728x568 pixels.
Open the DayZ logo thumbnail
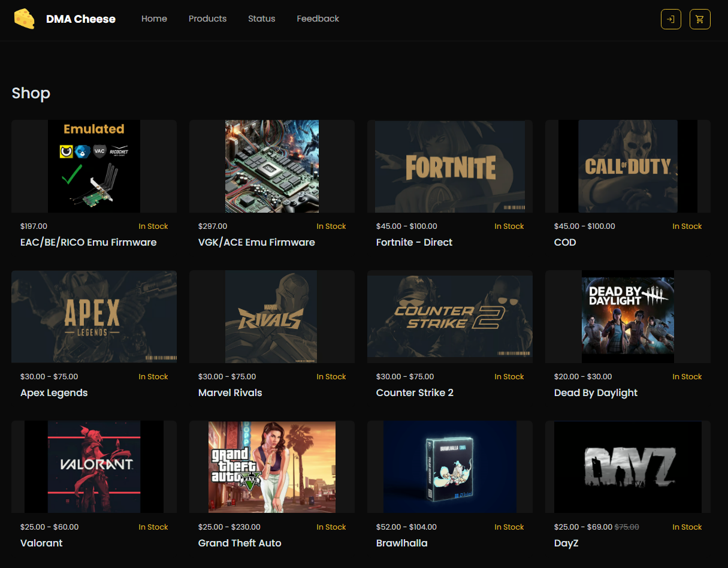coord(627,467)
